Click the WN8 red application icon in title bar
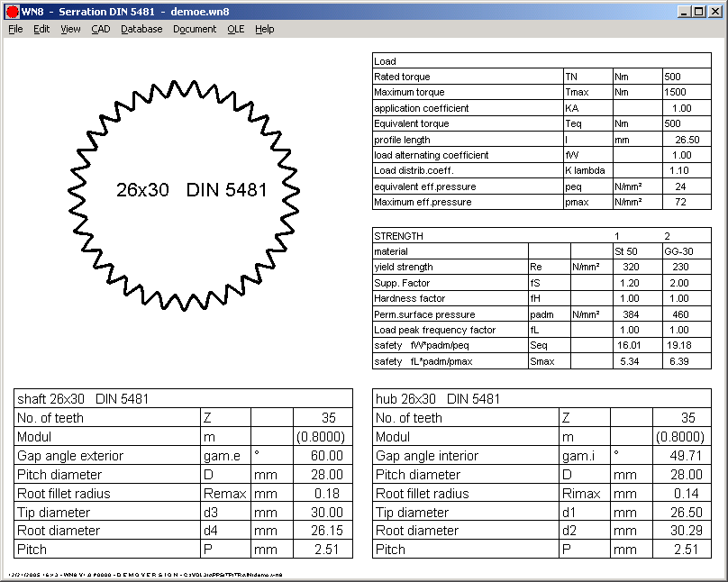 12,12
